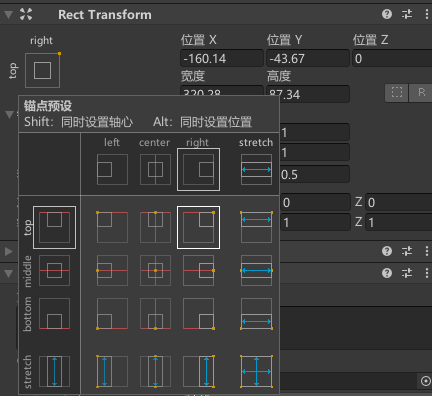The height and width of the screenshot is (396, 432).
Task: Click the anchor preset button showing right top
Action: pyautogui.click(x=43, y=70)
